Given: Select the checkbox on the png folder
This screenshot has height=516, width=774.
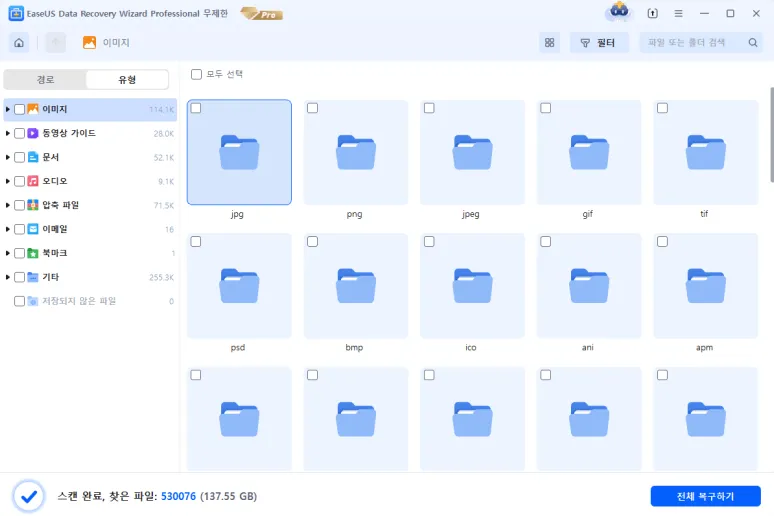Looking at the screenshot, I should click(x=312, y=108).
